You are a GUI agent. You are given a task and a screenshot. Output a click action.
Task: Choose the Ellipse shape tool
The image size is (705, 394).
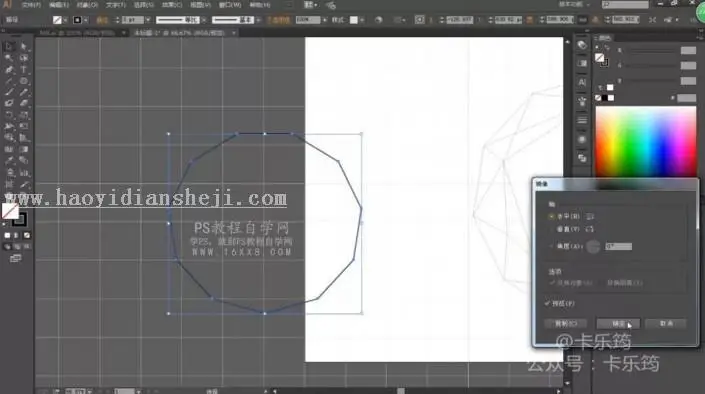(x=24, y=81)
